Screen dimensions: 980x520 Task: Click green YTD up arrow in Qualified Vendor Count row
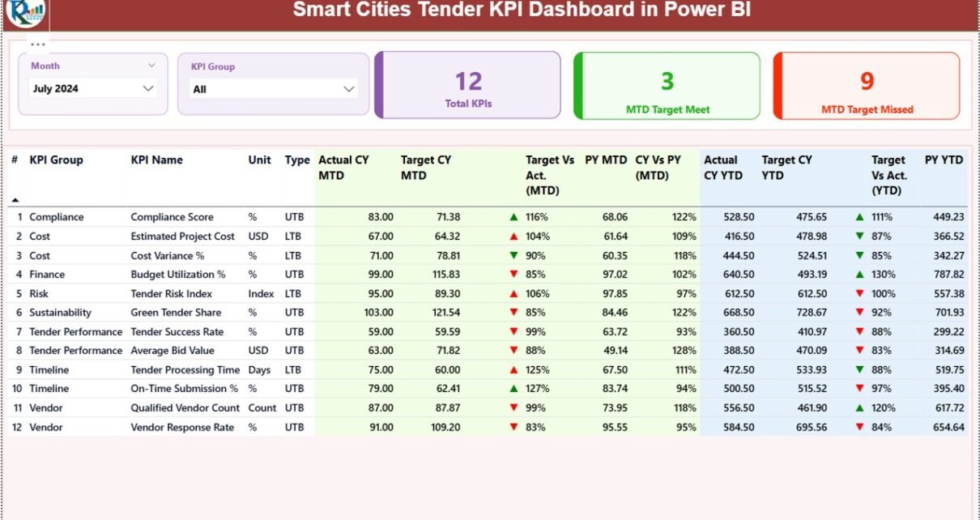859,408
